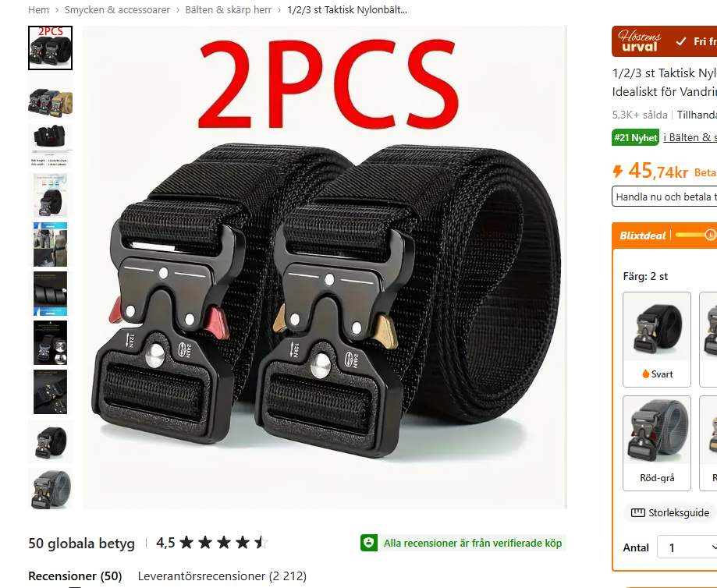
Task: Click the green verified purchase shield icon
Action: (x=368, y=543)
